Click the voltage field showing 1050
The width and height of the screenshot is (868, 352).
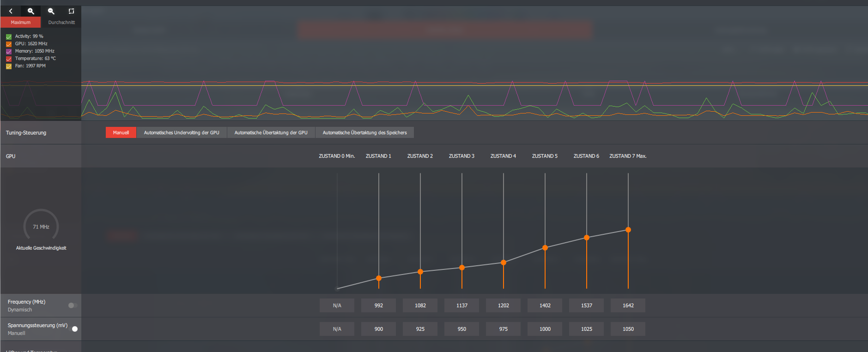[628, 329]
